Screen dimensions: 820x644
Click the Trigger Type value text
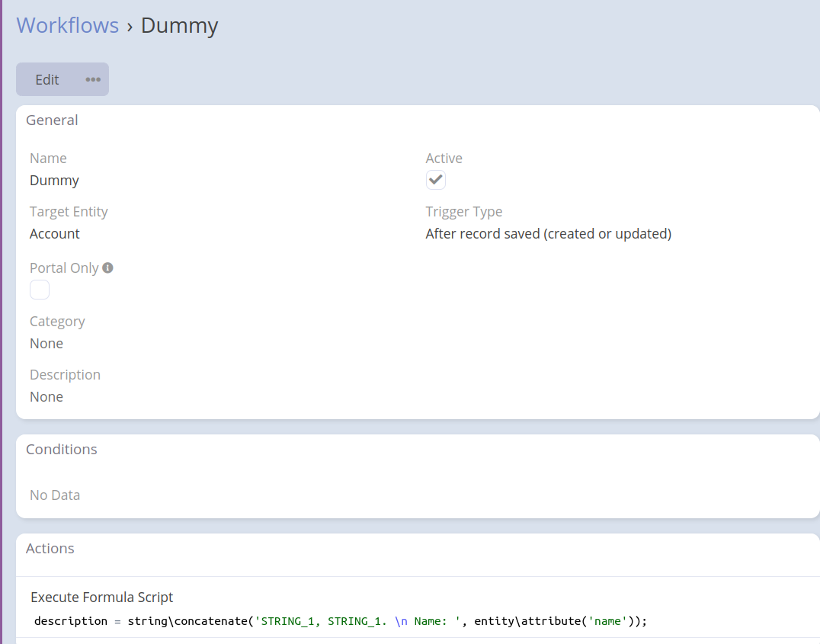(548, 234)
